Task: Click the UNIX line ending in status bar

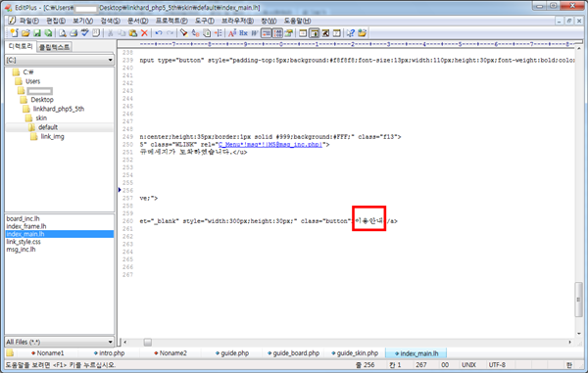Action: click(468, 365)
